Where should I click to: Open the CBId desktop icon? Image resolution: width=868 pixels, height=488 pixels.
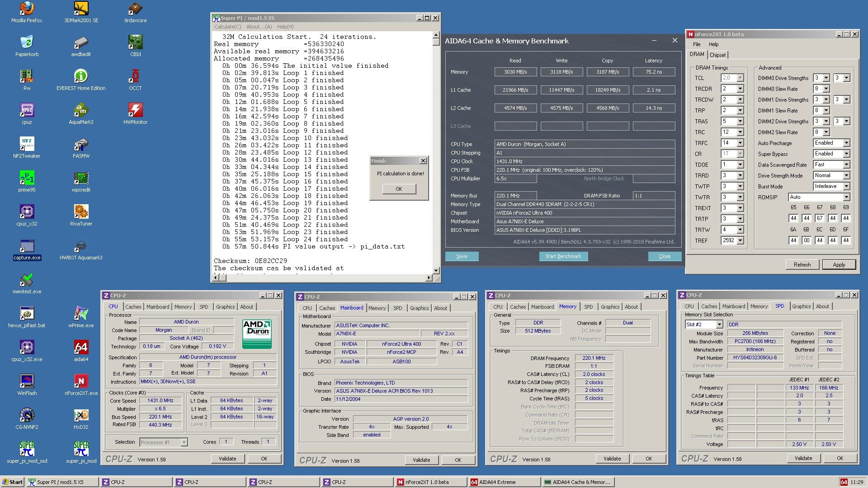pos(135,46)
